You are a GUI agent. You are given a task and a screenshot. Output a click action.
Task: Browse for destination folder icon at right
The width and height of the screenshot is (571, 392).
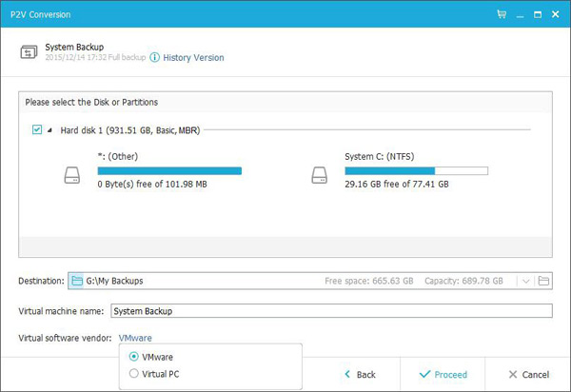[x=543, y=281]
